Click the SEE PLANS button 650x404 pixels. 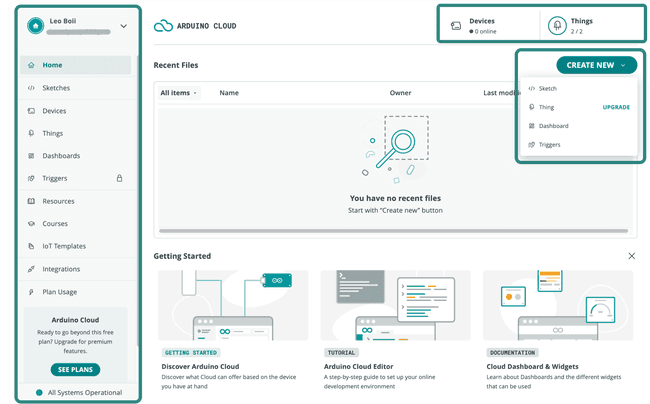tap(76, 369)
